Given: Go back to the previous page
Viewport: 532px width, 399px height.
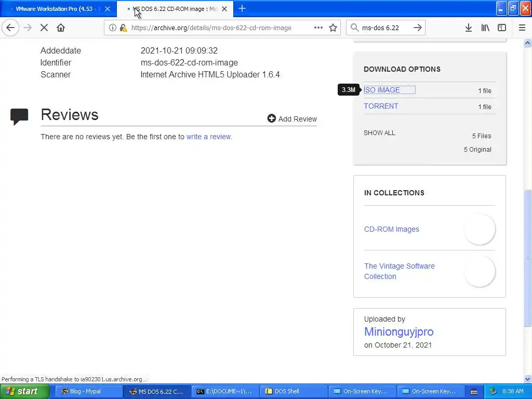Looking at the screenshot, I should [x=10, y=28].
